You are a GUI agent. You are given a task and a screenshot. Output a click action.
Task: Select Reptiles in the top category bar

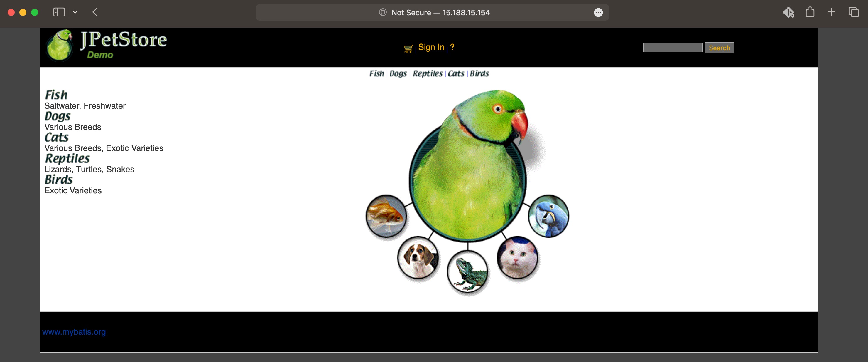coord(427,73)
